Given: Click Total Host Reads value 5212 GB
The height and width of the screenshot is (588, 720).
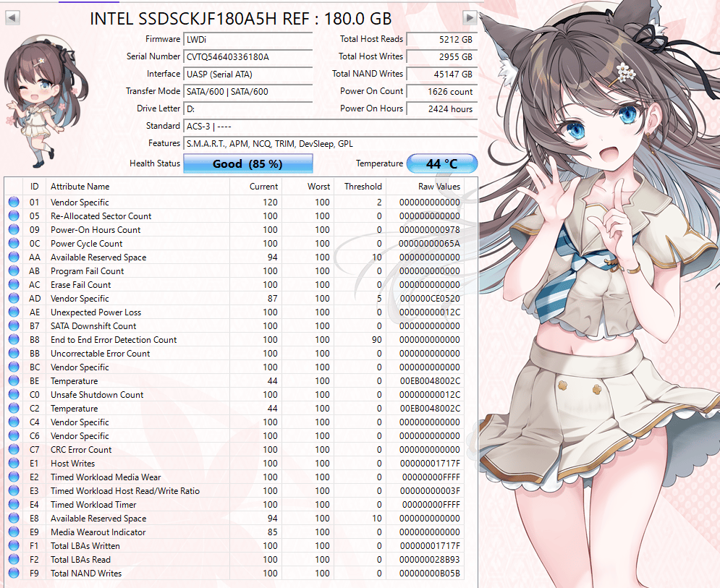Looking at the screenshot, I should coord(441,40).
